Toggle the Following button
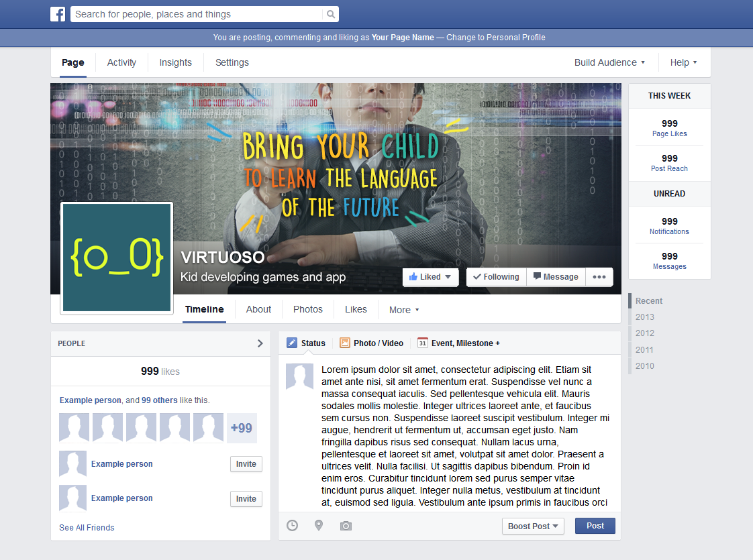 click(496, 277)
